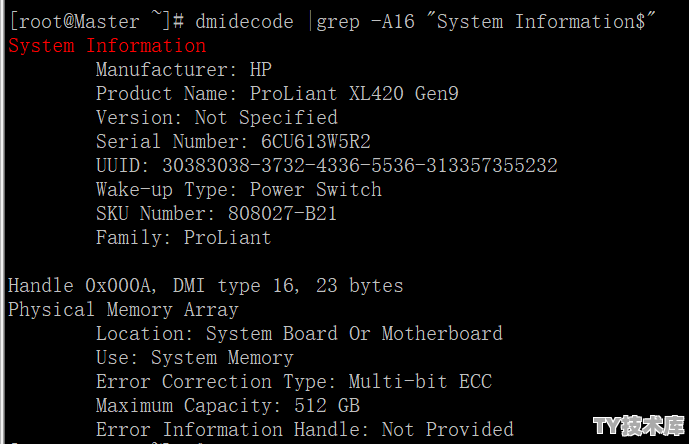Click Location System Board Or Motherboard

[x=299, y=334]
